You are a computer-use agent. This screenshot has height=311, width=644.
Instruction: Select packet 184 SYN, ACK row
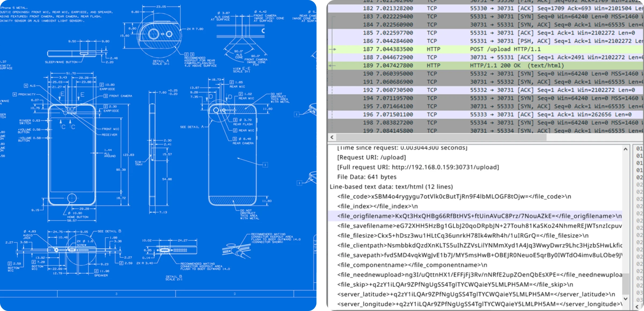click(x=486, y=25)
